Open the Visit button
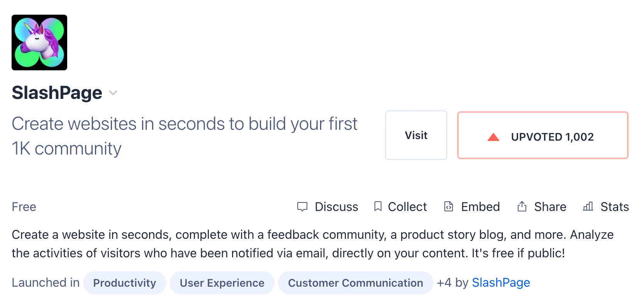 416,135
